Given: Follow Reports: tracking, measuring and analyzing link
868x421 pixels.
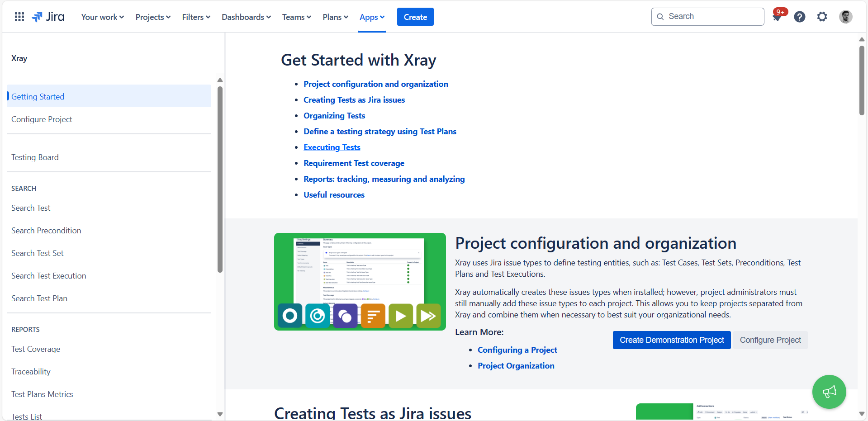Looking at the screenshot, I should 384,179.
